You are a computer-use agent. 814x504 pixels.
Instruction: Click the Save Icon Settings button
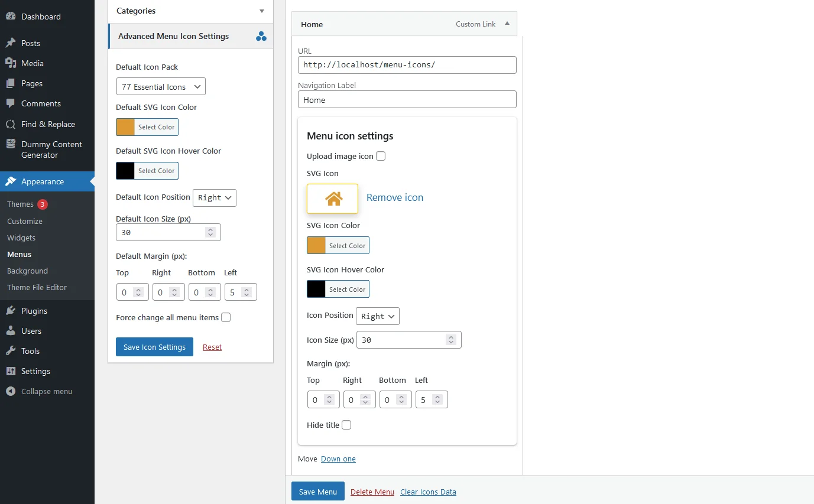pos(154,347)
